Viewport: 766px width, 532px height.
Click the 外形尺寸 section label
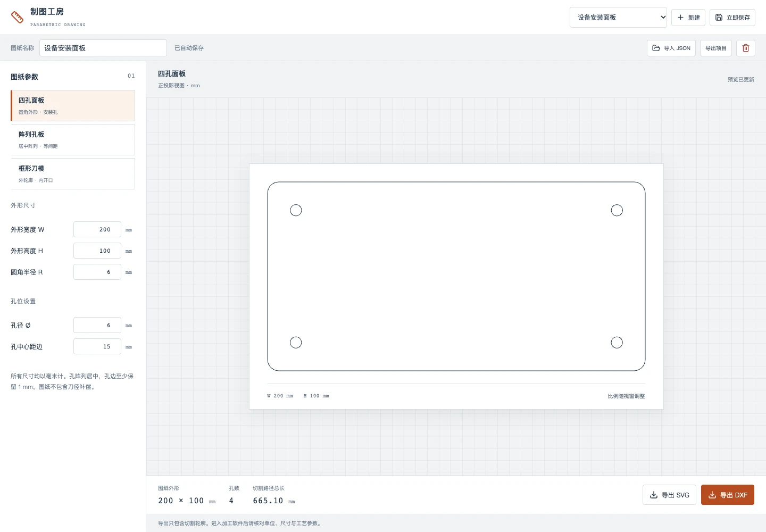(x=23, y=205)
